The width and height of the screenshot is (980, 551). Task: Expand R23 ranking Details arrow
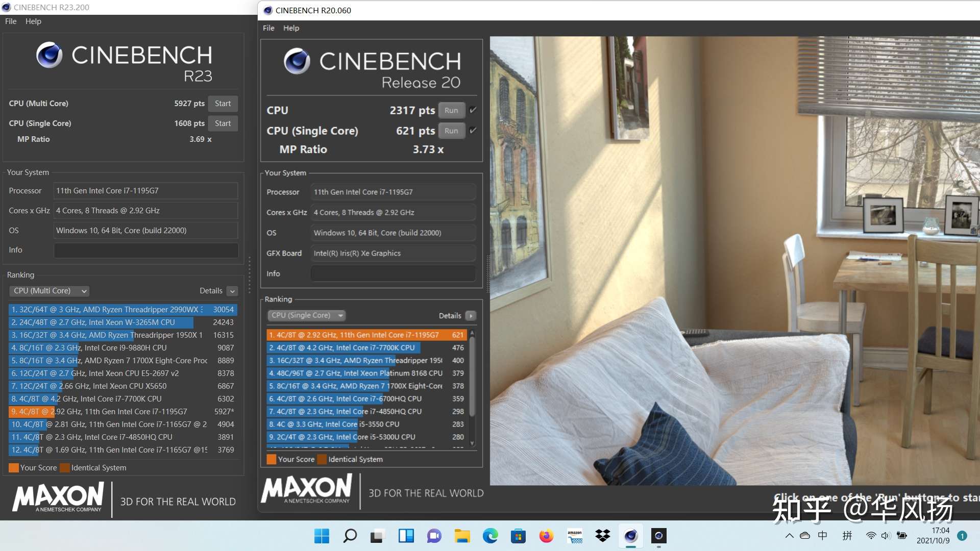(232, 291)
